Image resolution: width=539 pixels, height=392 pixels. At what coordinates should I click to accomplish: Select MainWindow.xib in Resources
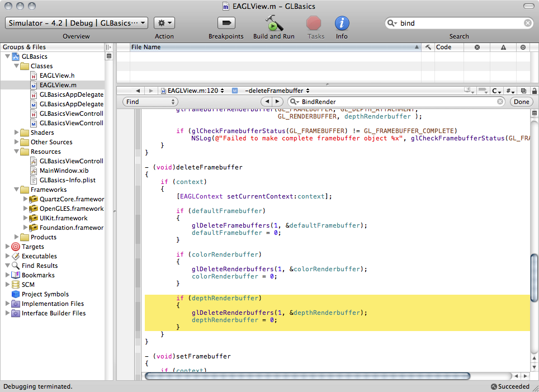click(x=64, y=171)
